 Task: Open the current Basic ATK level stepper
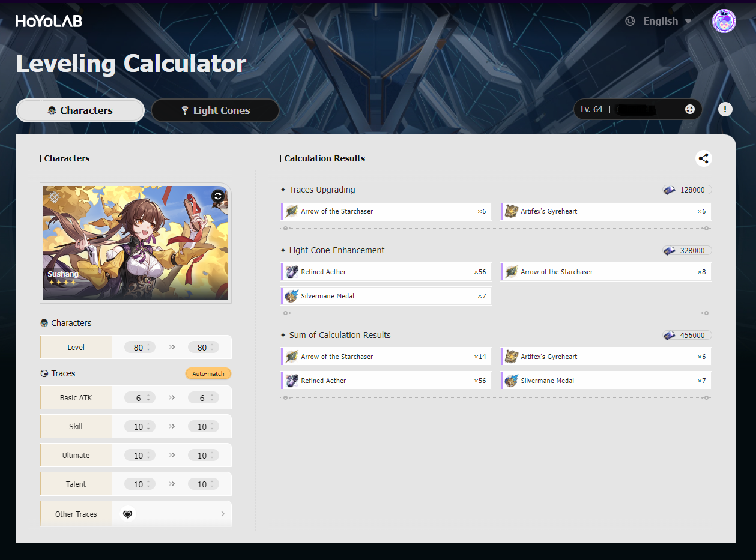coord(140,398)
